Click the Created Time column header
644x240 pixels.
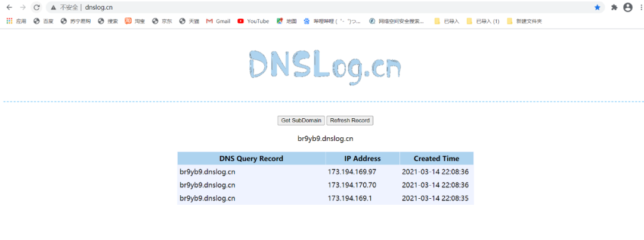tap(436, 158)
